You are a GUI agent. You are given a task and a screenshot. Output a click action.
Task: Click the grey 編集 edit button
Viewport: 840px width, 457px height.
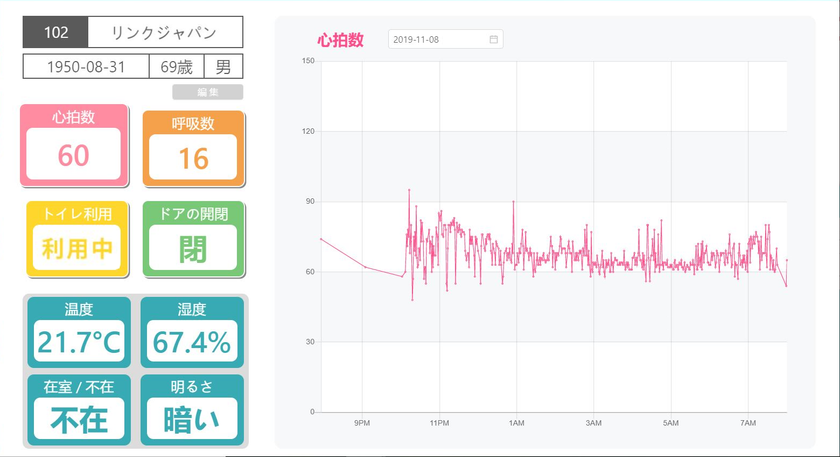point(207,92)
